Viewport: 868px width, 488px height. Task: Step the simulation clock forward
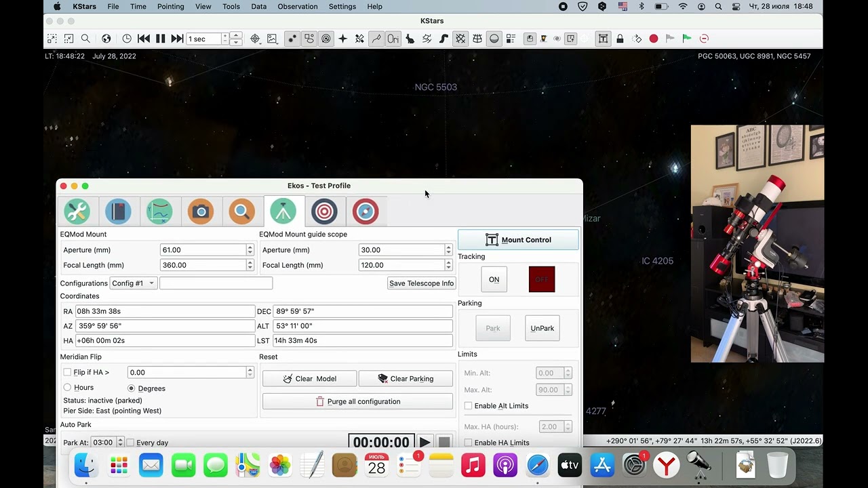point(177,39)
